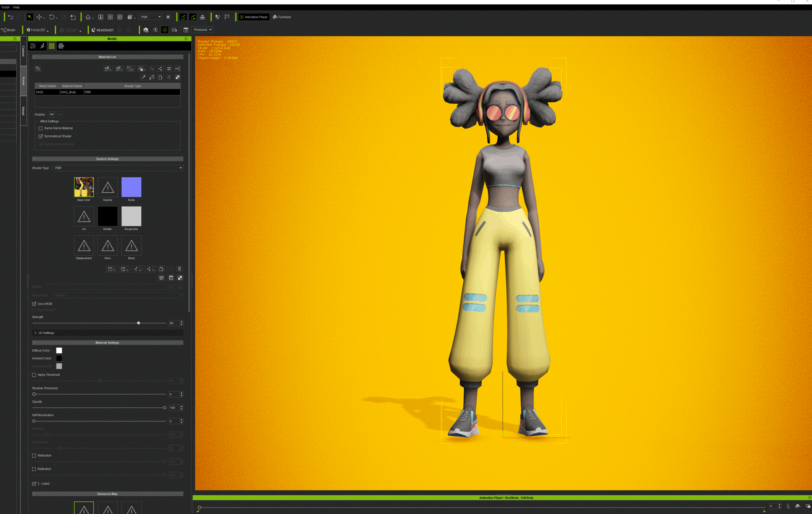Collapse the Resource Map section

34,494
